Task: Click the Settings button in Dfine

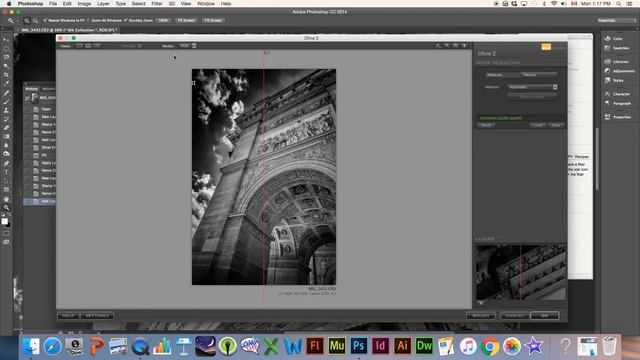Action: pyautogui.click(x=97, y=316)
